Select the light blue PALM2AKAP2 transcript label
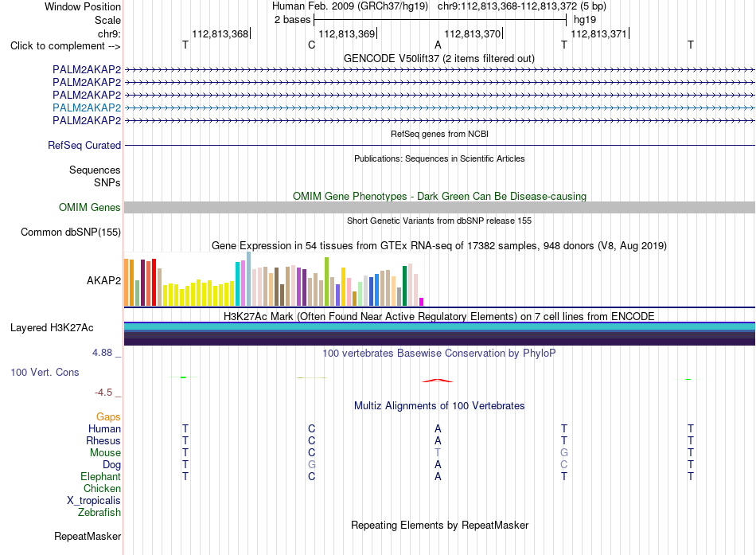Viewport: 756px width, 555px height. click(x=87, y=107)
